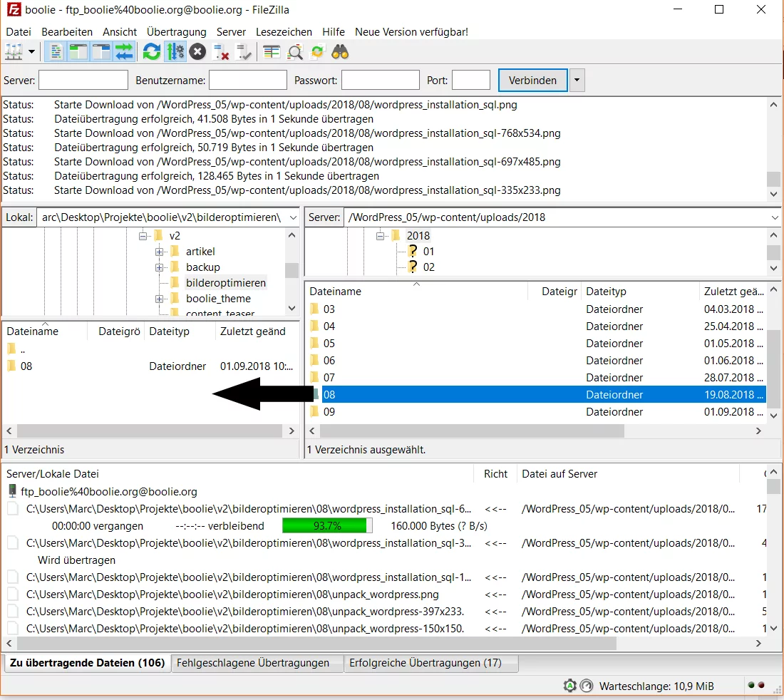
Task: Open the Server path dropdown
Action: click(775, 217)
